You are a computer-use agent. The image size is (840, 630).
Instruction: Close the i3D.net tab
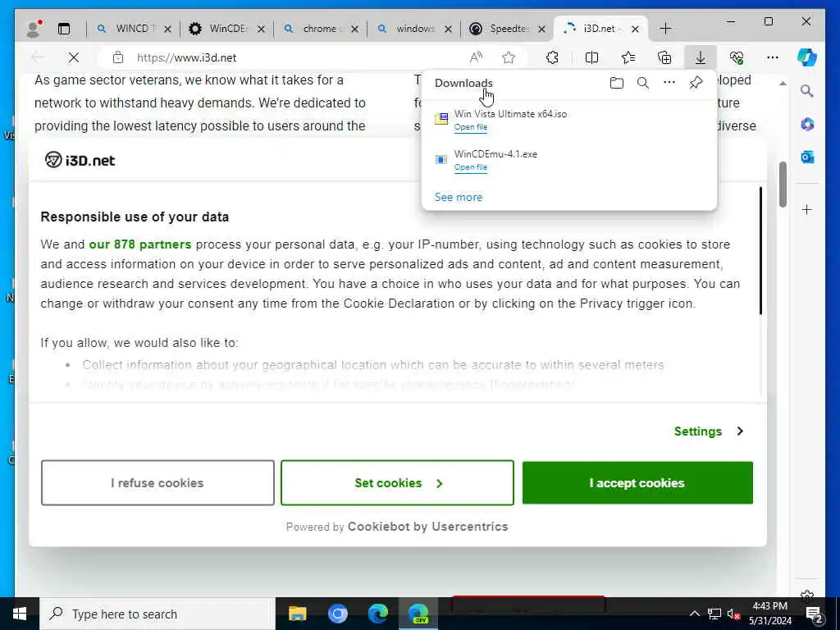coord(635,29)
